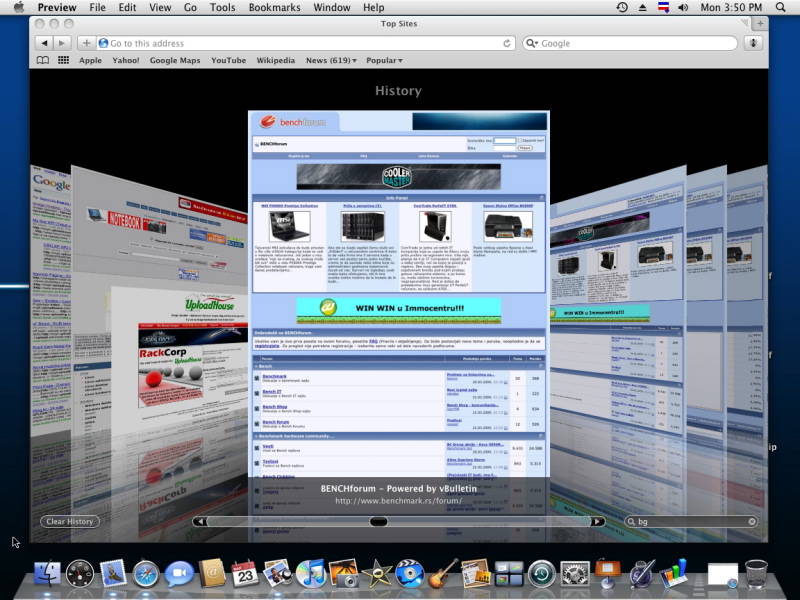Open the history search magnifier dropdown
The width and height of the screenshot is (800, 600).
click(x=632, y=521)
